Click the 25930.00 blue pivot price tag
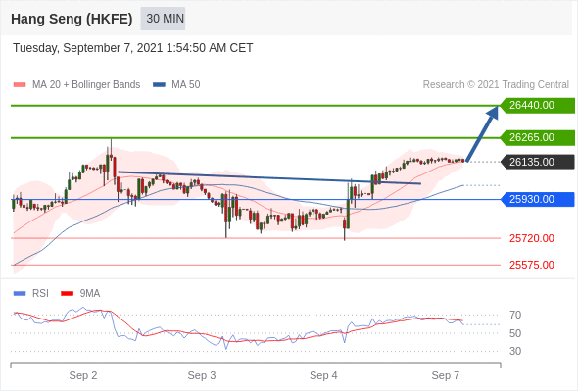This screenshot has width=578, height=392. coord(537,200)
